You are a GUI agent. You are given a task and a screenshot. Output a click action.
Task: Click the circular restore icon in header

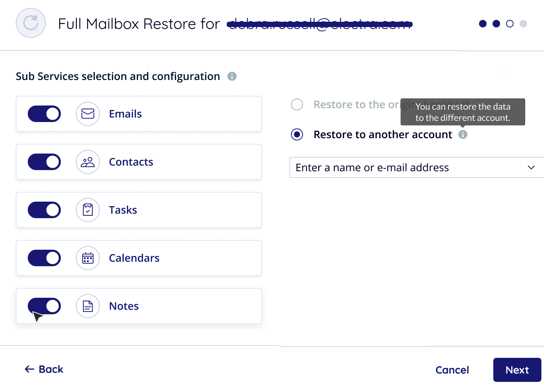pyautogui.click(x=31, y=23)
